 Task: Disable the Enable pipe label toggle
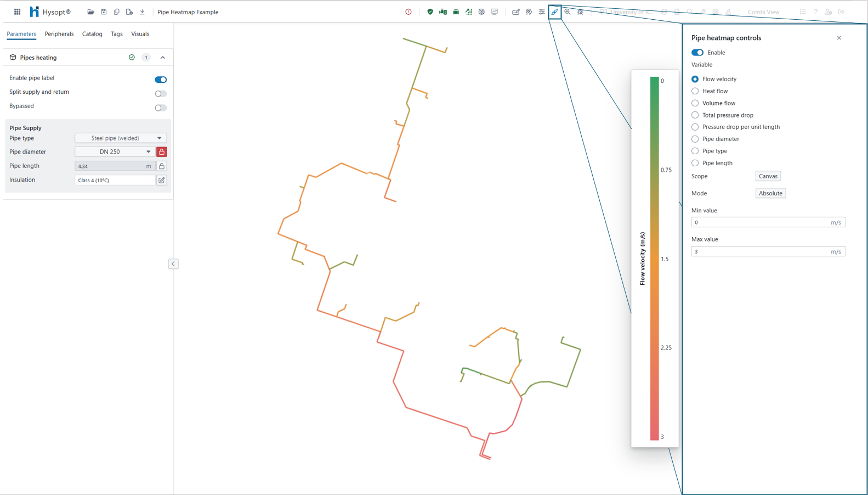pos(161,80)
